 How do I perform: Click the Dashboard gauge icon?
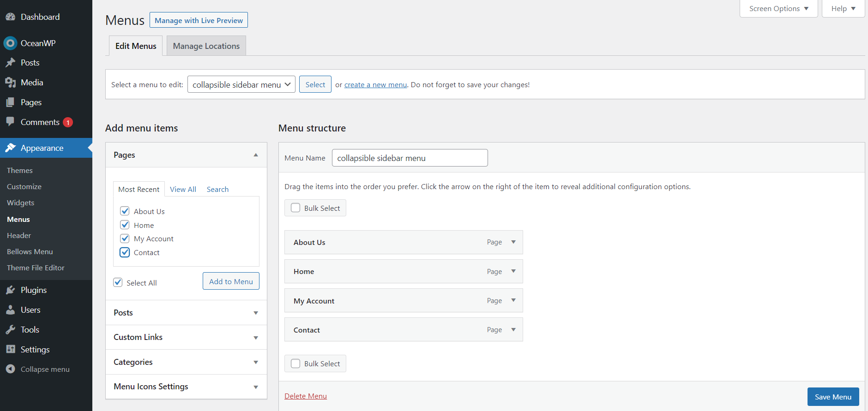click(x=10, y=17)
